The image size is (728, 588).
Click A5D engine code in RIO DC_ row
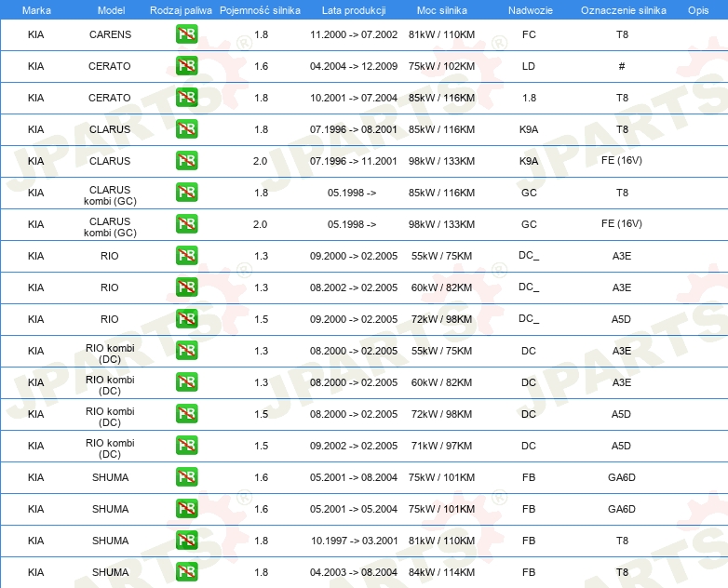click(621, 319)
